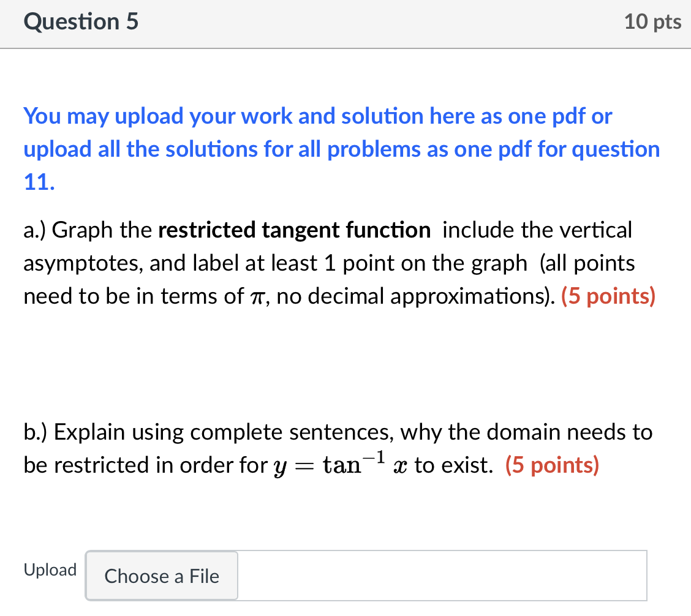
Task: Open the file picker via Choose a File
Action: tap(161, 576)
